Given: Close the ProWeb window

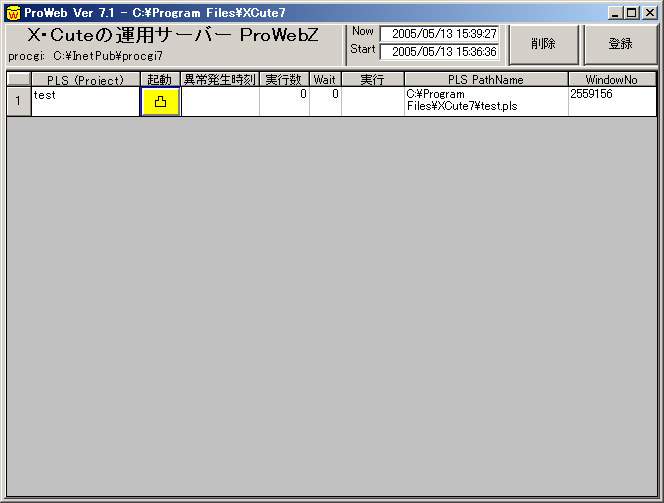Looking at the screenshot, I should click(x=650, y=13).
